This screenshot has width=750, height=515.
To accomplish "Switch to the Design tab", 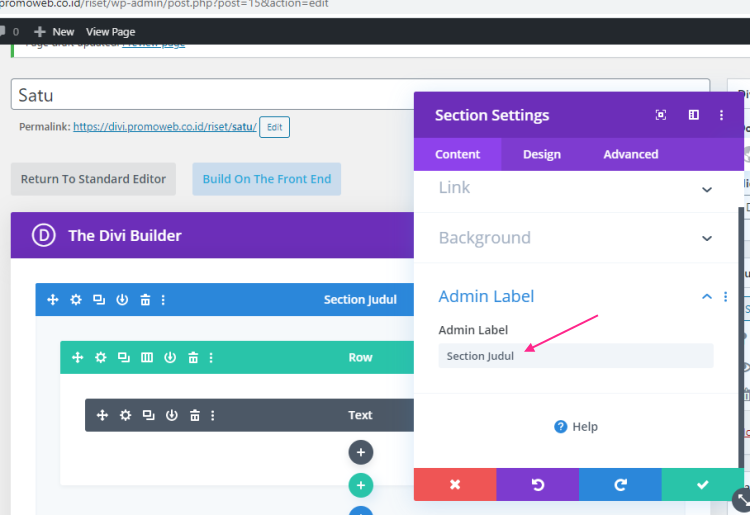I will tap(541, 154).
